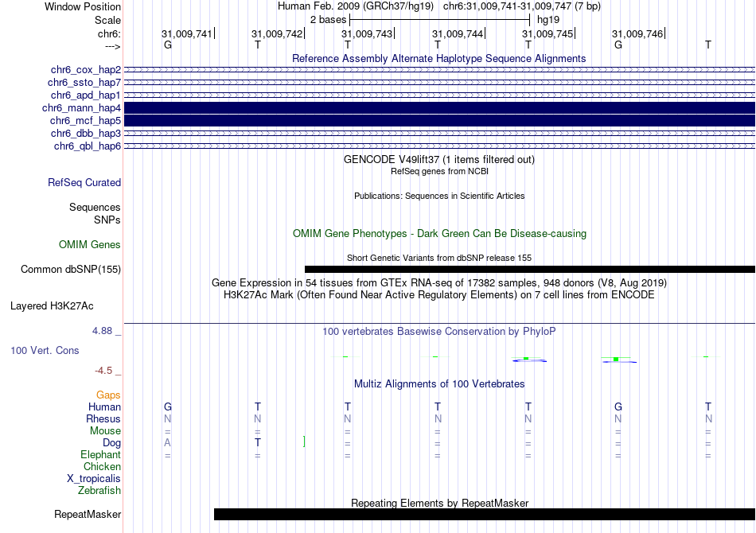This screenshot has width=756, height=533.
Task: Open OMIM Gene Phenotypes track title
Action: tap(439, 233)
